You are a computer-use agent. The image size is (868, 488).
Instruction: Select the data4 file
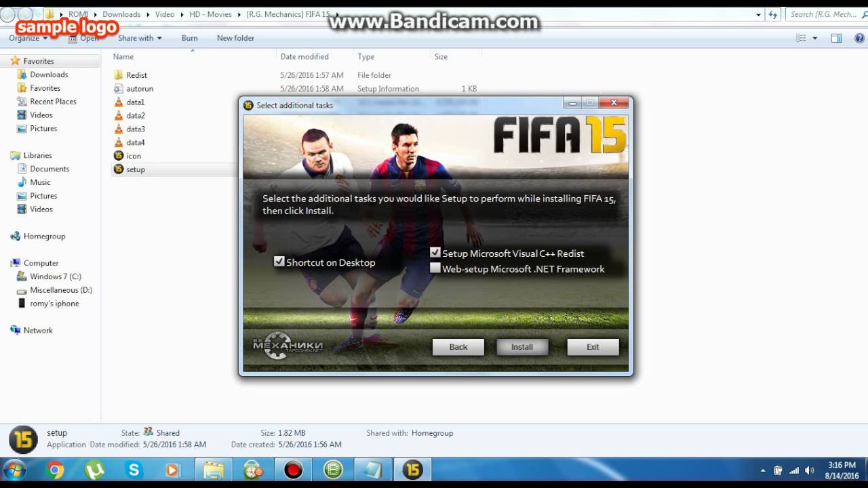[135, 143]
